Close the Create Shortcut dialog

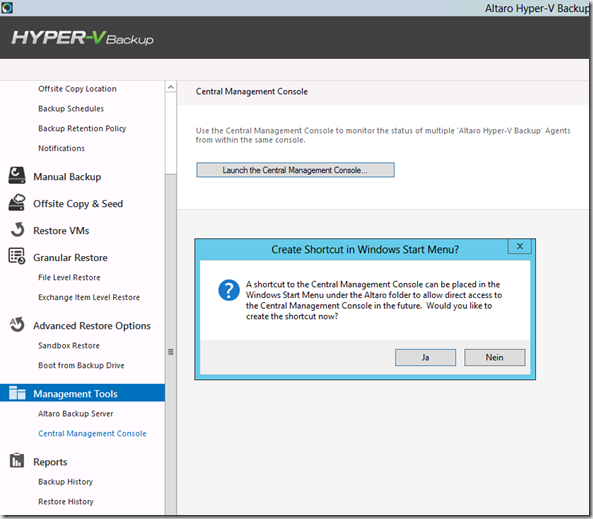tap(520, 246)
